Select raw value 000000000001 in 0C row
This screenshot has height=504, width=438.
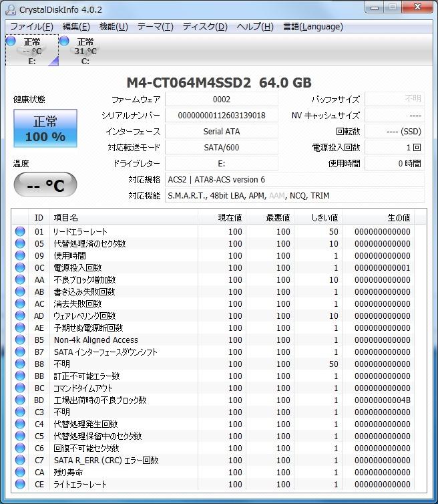coord(383,268)
